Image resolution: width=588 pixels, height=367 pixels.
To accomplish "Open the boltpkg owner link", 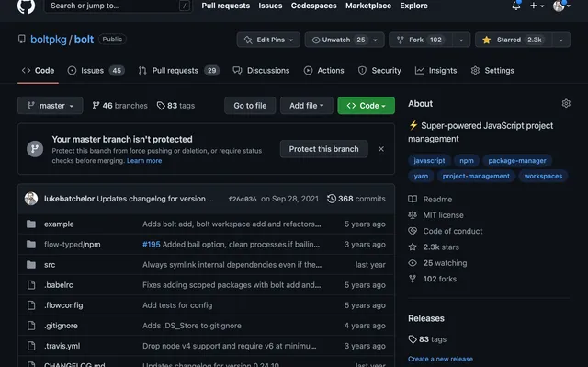I will tap(49, 40).
